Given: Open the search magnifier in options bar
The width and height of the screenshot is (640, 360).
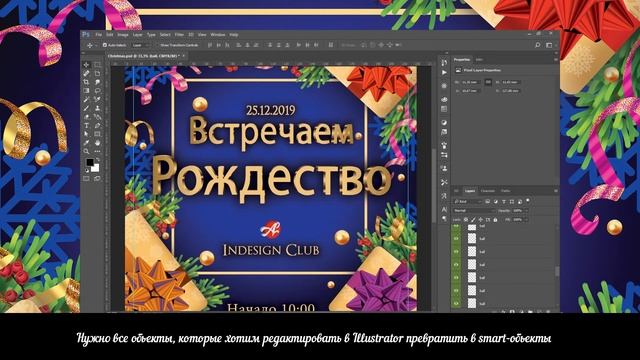Looking at the screenshot, I should (538, 45).
